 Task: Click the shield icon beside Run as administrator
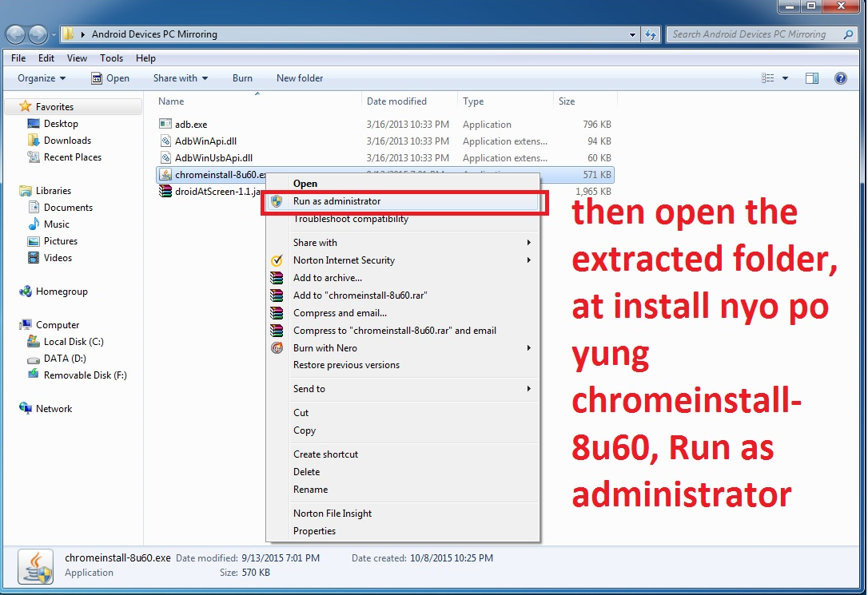pos(277,201)
